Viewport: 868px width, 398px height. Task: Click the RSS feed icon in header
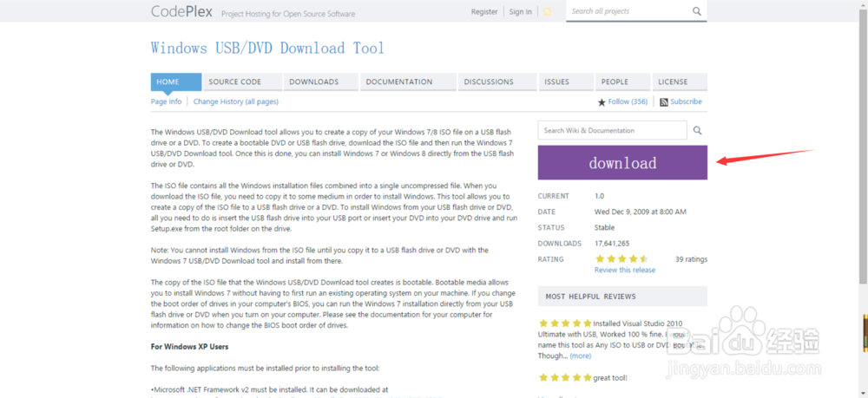(547, 11)
